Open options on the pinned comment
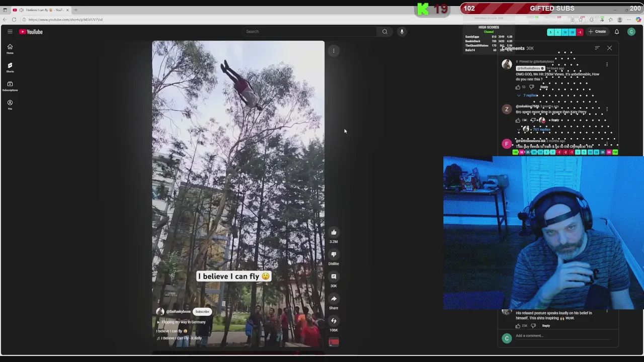 (x=607, y=64)
